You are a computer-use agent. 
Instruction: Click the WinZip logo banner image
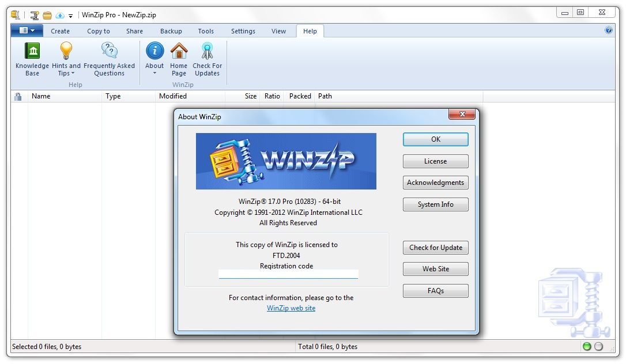[286, 161]
